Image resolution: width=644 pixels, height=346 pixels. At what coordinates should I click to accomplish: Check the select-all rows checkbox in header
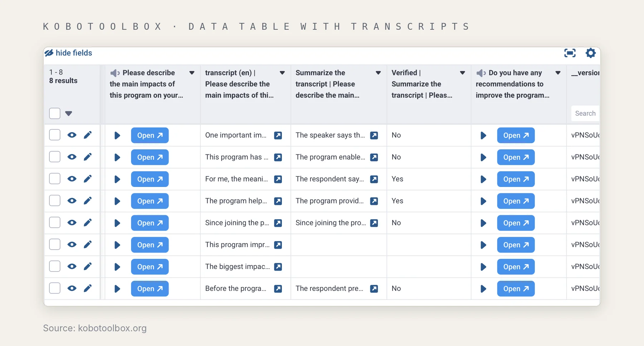[x=55, y=114]
